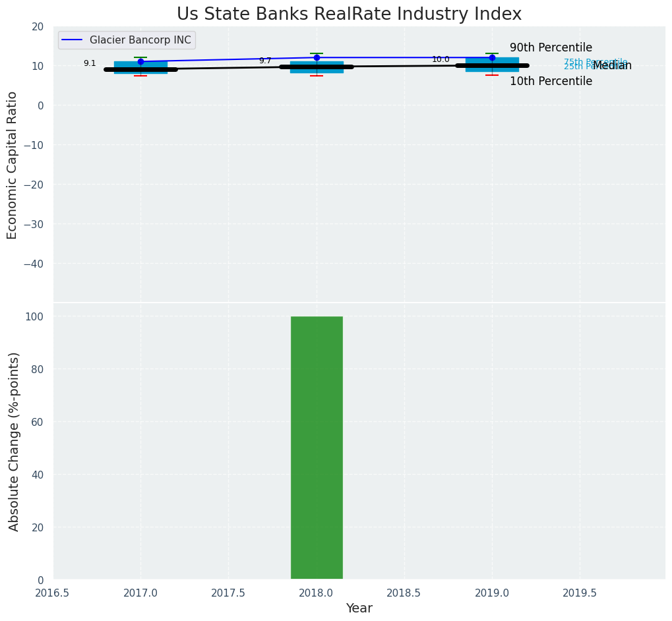
Task: Click the Absolute Change (%-points) axis label
Action: click(x=14, y=441)
